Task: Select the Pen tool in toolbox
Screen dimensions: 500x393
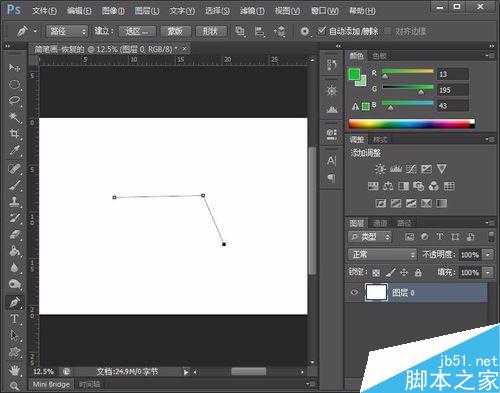Action: 14,302
